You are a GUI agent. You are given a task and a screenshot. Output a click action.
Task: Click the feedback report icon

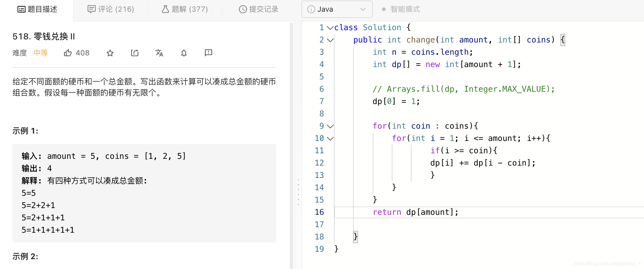point(209,53)
